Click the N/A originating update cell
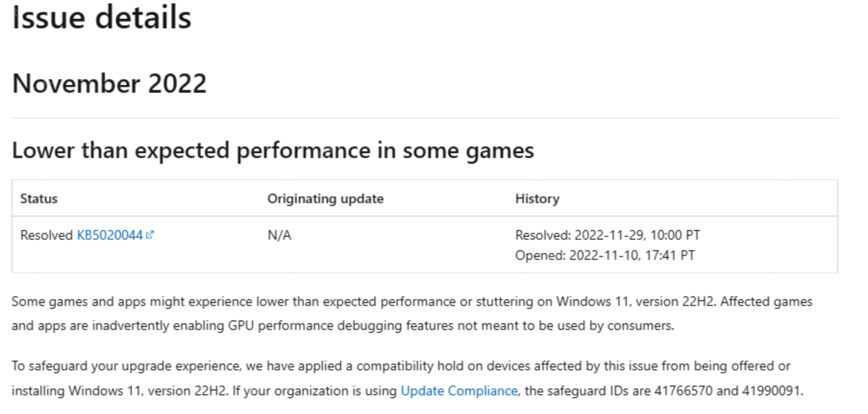 279,235
